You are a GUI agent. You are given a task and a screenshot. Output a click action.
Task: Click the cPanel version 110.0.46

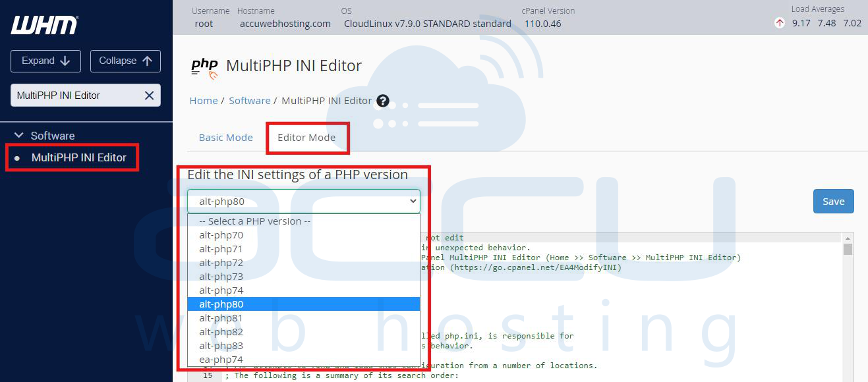pos(543,24)
